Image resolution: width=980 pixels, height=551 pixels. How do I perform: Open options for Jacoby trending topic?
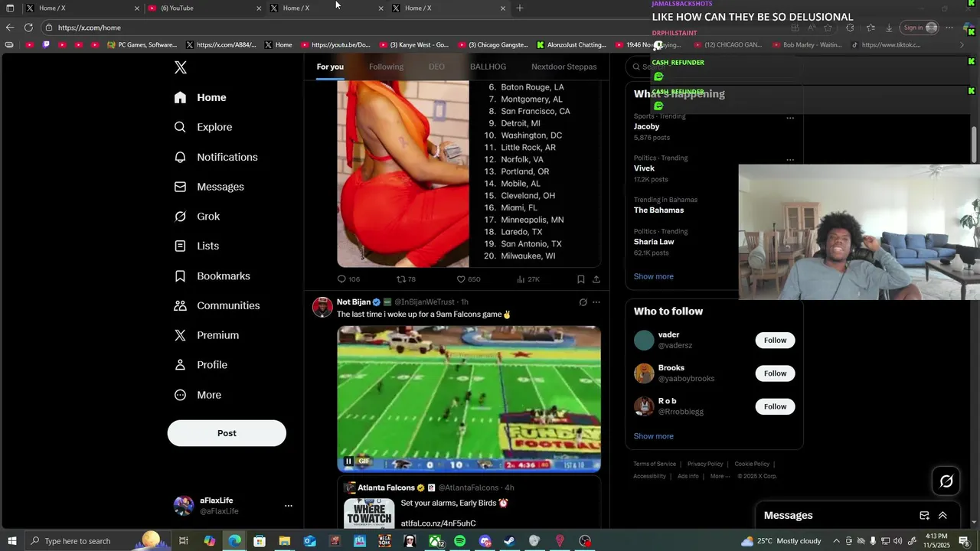tap(790, 118)
